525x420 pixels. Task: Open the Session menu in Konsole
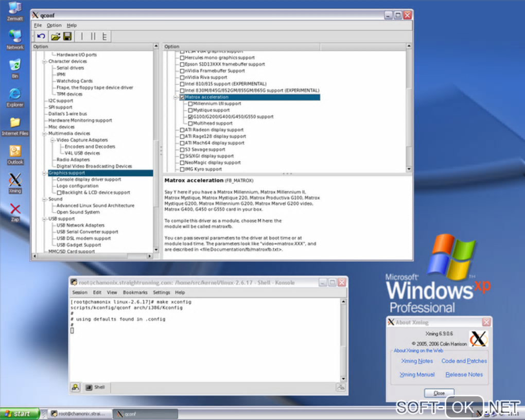[x=80, y=292]
